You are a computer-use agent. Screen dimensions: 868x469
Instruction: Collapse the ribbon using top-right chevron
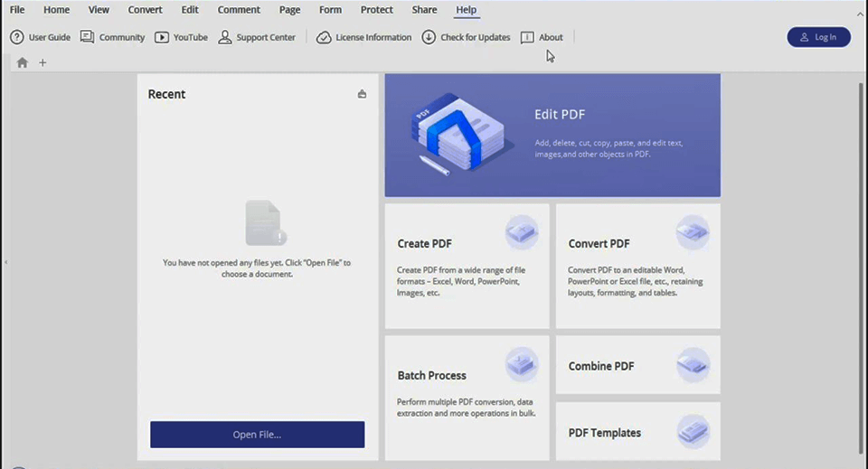tap(860, 14)
